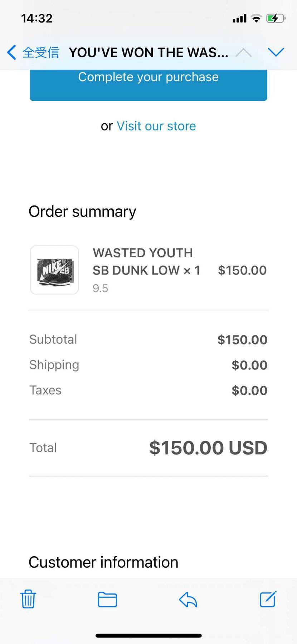Open the Visit our store link

(x=156, y=126)
